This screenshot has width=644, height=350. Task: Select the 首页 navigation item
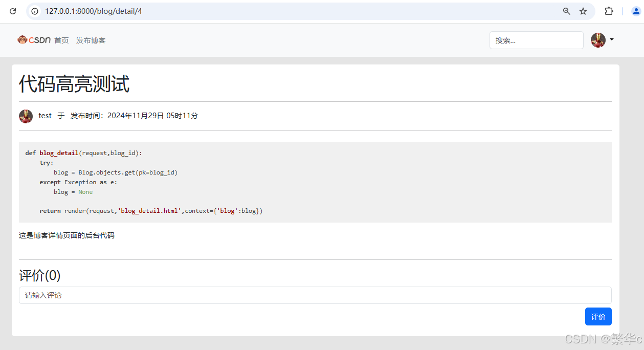pos(61,40)
